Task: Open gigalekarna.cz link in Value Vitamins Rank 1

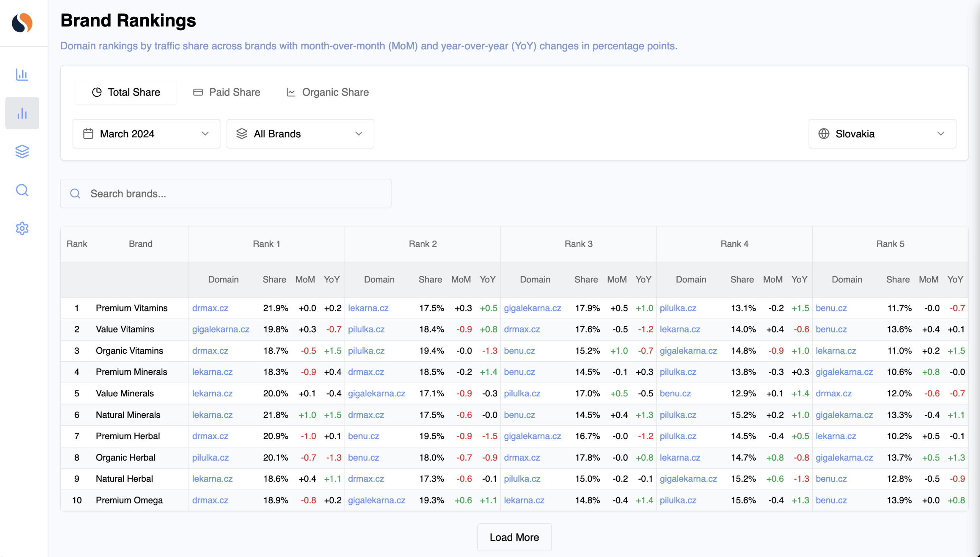Action: (x=220, y=329)
